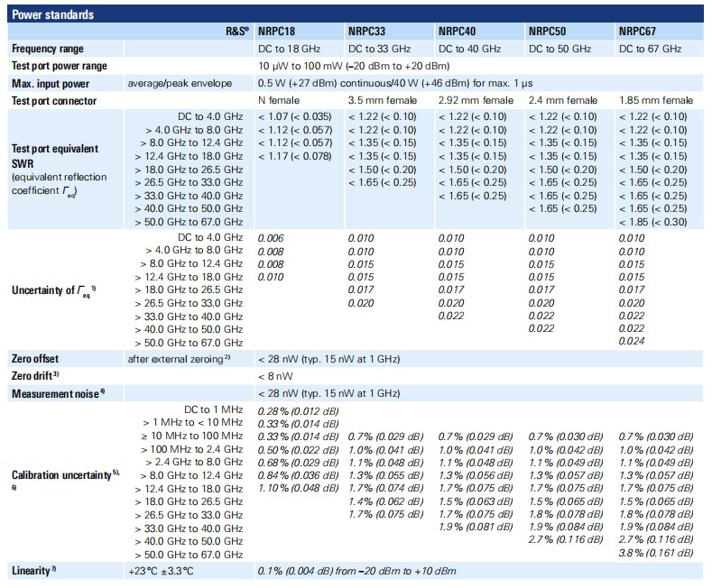Click the "Zero drift" row label
Image resolution: width=712 pixels, height=588 pixels.
coord(35,376)
